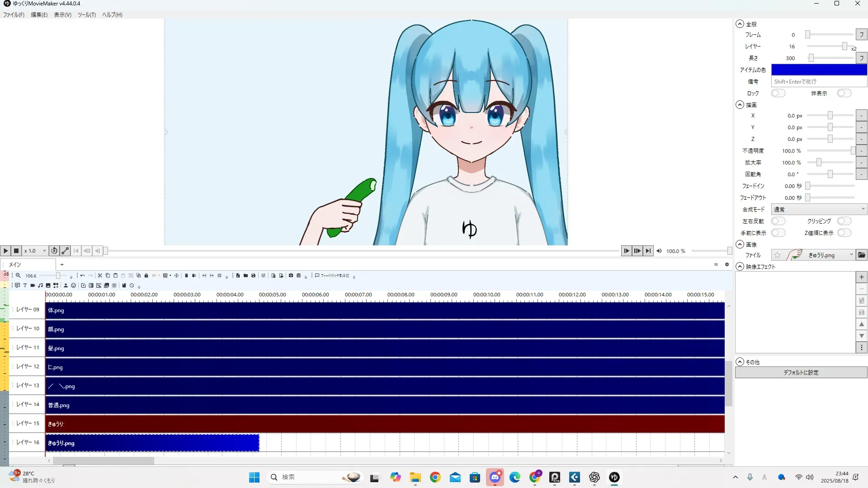Click the video camera item icon
Viewport: 868px width, 488px height.
(33, 286)
